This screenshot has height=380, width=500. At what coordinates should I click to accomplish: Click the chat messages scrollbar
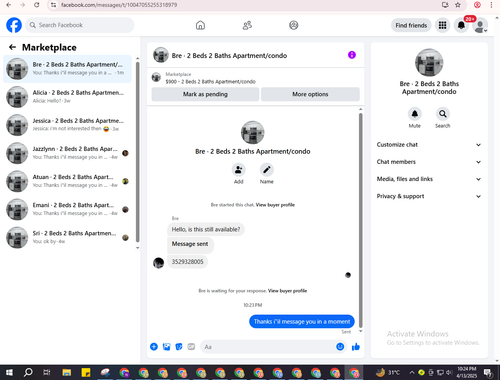[360, 220]
